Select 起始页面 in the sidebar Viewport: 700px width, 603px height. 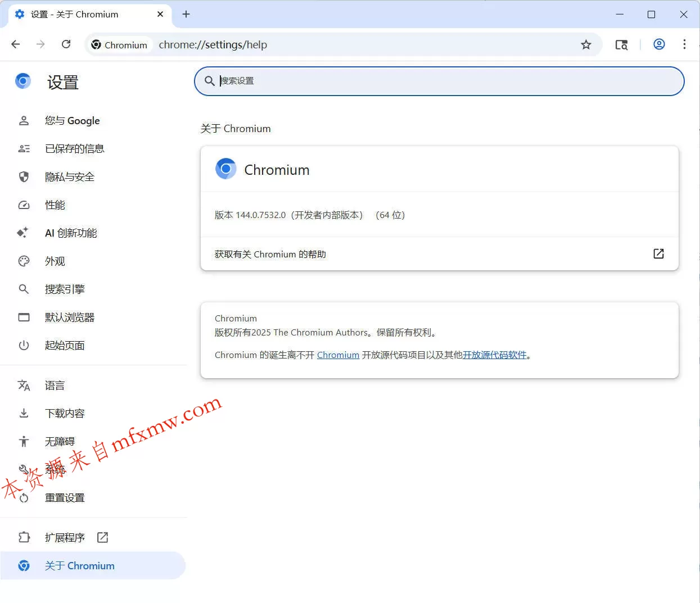pos(93,346)
